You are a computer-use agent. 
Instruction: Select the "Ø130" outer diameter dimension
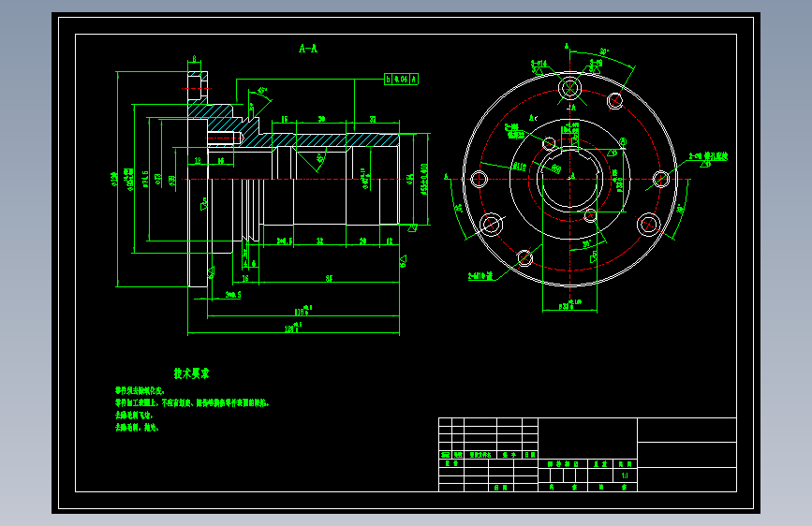pyautogui.click(x=114, y=179)
